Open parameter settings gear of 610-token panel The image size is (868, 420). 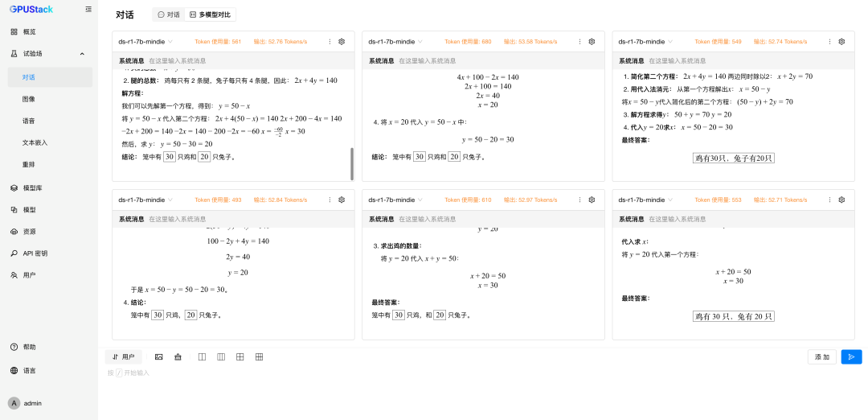[x=592, y=200]
